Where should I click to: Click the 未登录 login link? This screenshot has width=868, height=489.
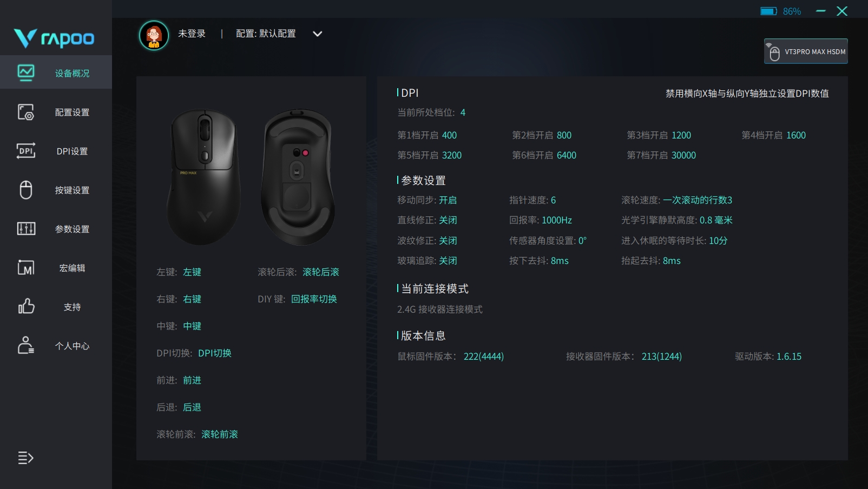[x=192, y=34]
